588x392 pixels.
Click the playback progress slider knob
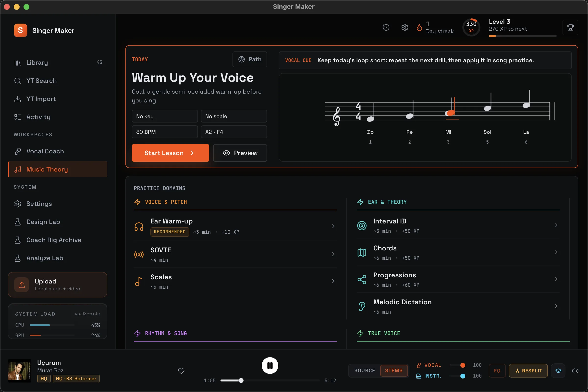click(241, 380)
